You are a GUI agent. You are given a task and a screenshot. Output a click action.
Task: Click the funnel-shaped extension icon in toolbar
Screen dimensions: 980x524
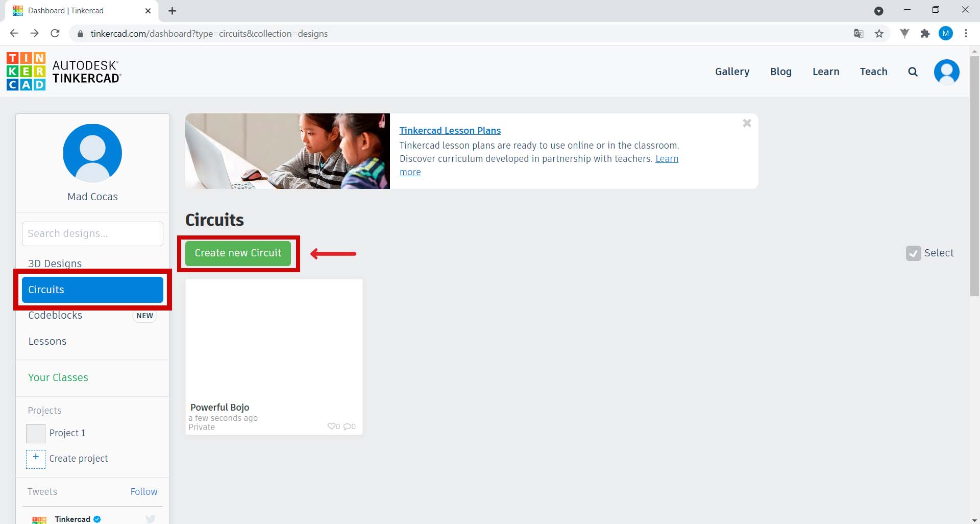(904, 34)
